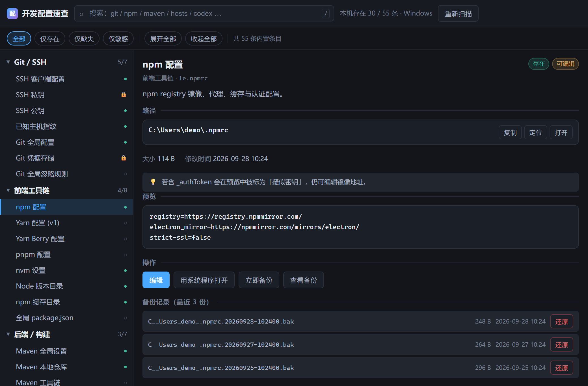
Task: Select Node 版本目录 entry
Action: coord(67,286)
